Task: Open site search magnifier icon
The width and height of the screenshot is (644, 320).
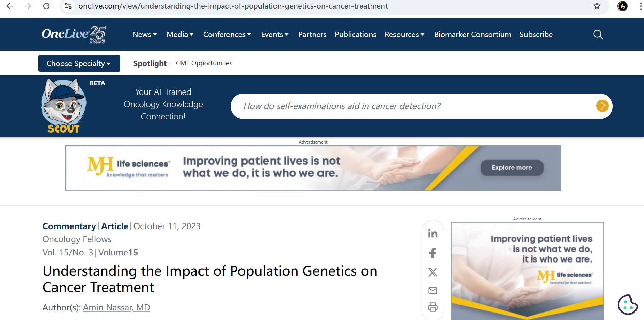Action: tap(598, 35)
